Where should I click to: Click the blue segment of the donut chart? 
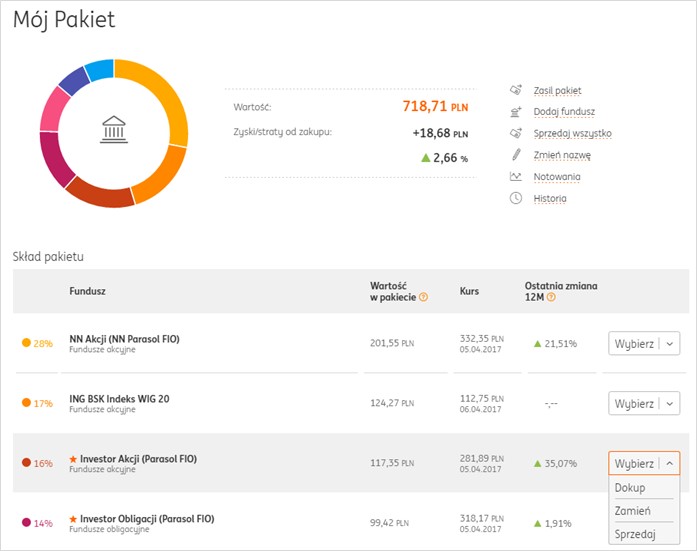(x=100, y=69)
